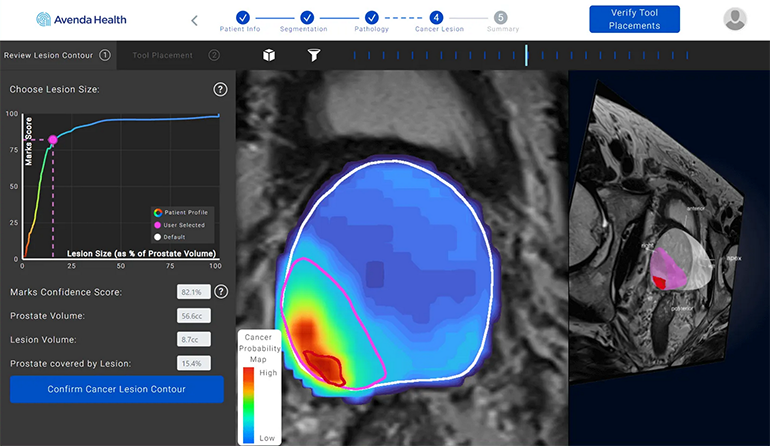770x446 pixels.
Task: Click the Verify Tool Placements button
Action: coord(634,19)
